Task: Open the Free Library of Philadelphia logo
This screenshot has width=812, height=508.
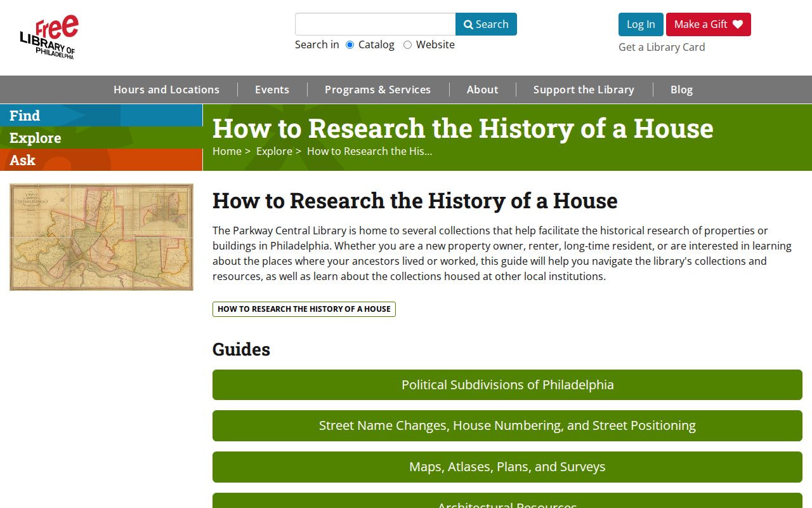Action: [49, 37]
